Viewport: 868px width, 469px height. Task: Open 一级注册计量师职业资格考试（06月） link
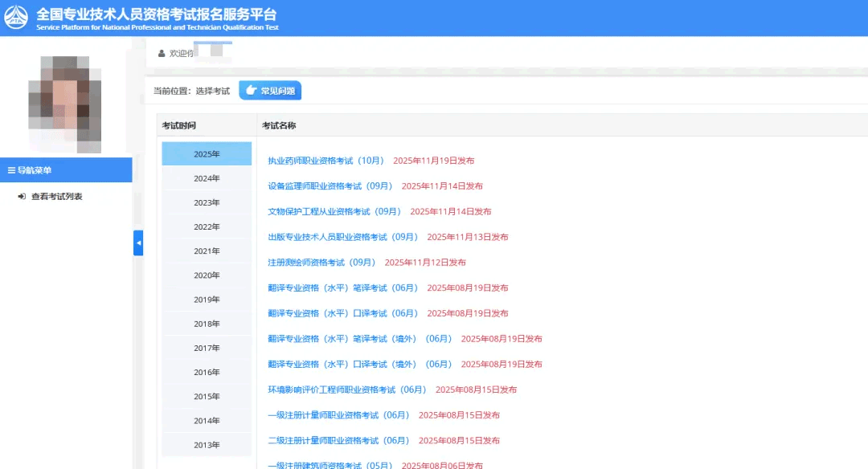(338, 415)
